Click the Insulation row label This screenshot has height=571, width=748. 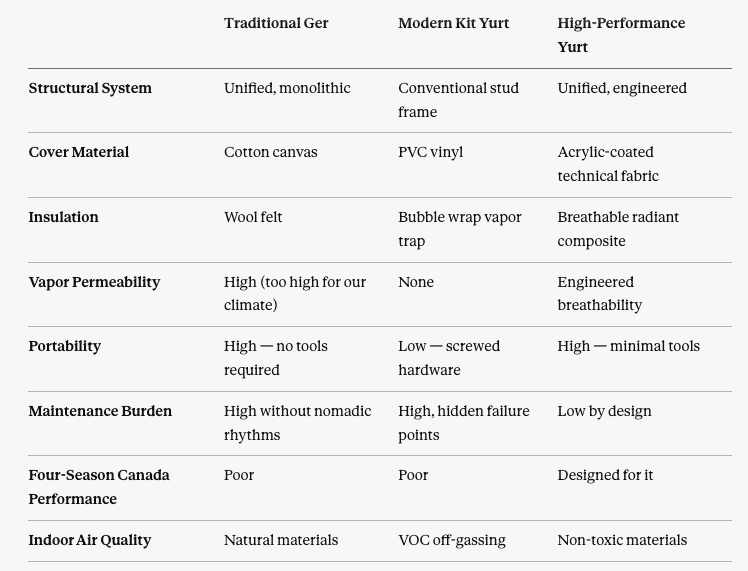point(63,217)
